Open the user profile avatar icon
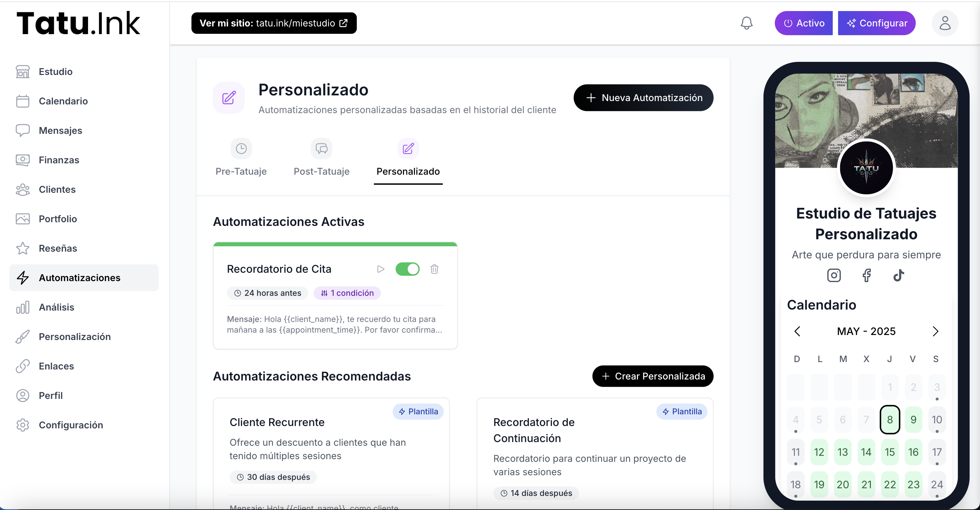Image resolution: width=980 pixels, height=510 pixels. [x=945, y=23]
